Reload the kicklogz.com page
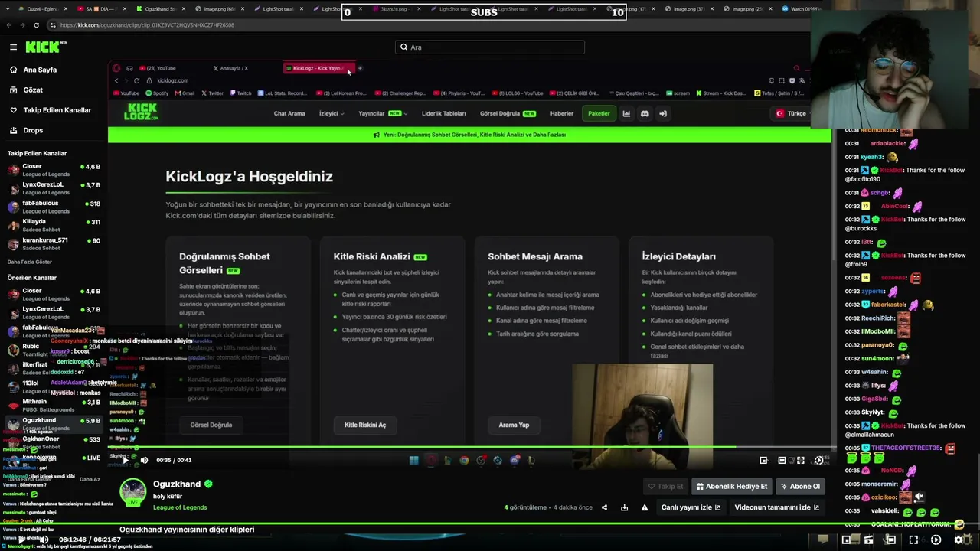This screenshot has width=980, height=551. pos(136,80)
